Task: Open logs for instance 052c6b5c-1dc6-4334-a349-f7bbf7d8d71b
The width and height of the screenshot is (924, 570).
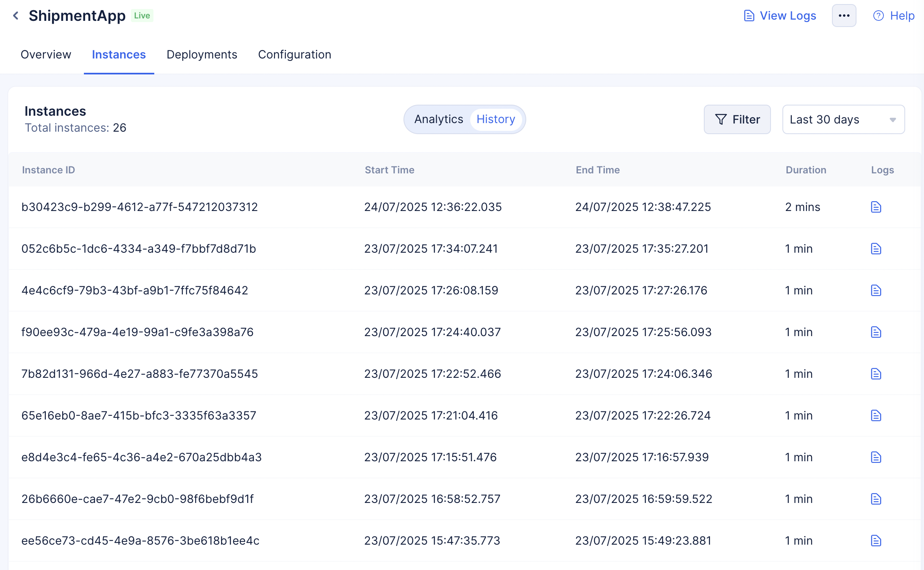Action: 876,249
